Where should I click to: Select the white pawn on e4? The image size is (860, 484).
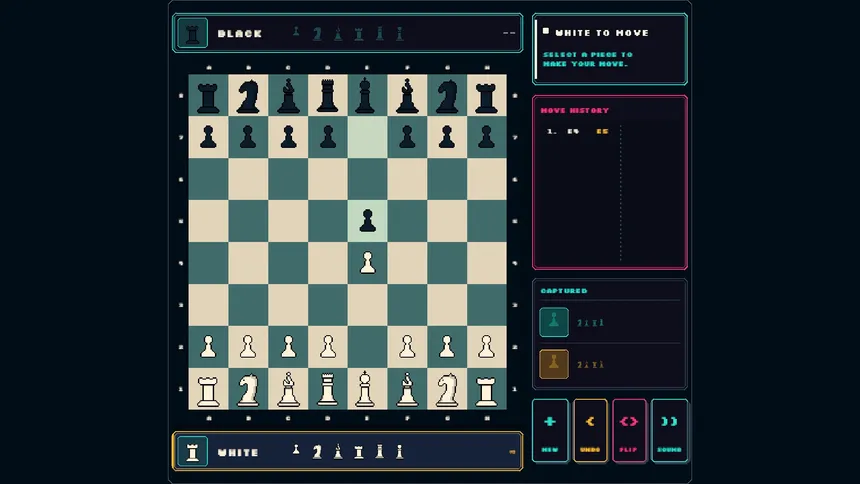click(x=367, y=263)
